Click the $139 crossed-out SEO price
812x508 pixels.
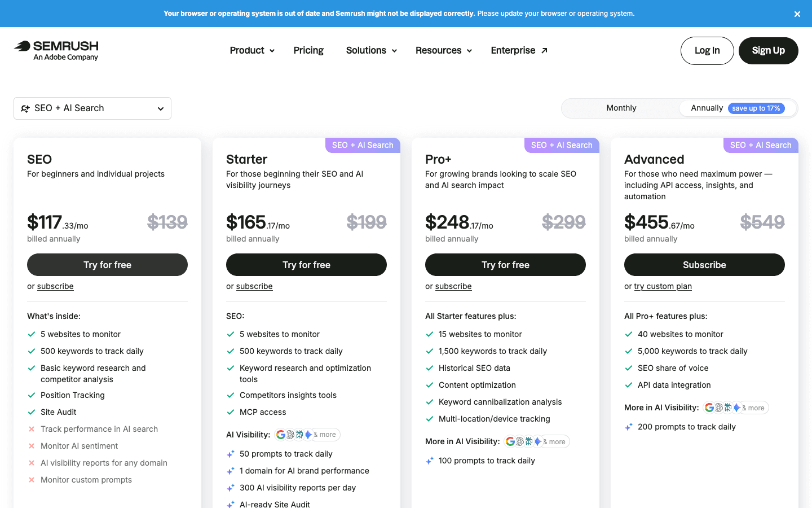point(167,222)
